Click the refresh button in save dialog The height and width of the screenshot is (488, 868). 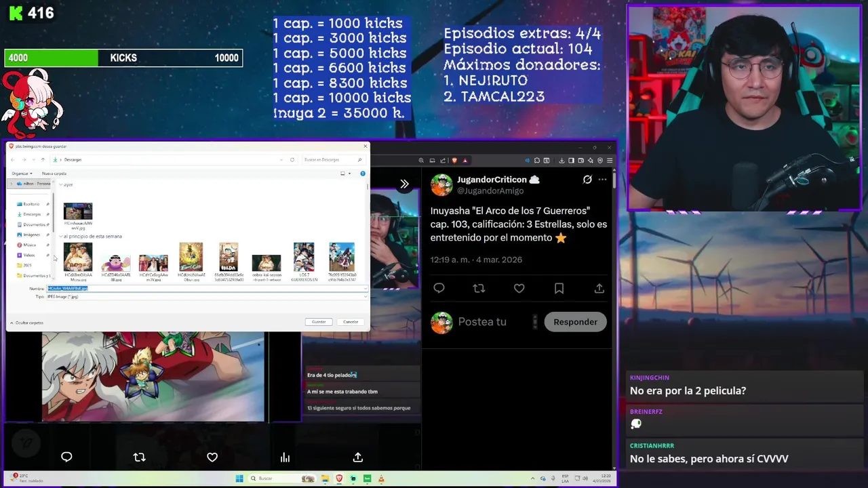click(x=292, y=160)
